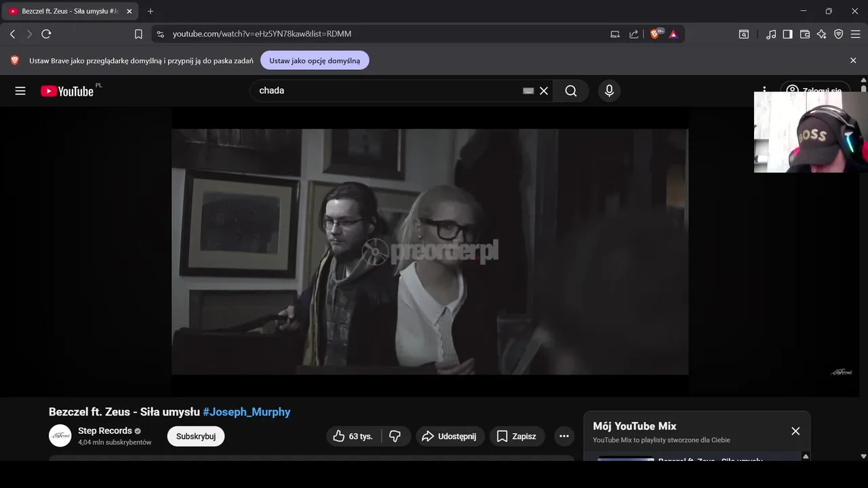
Task: Click the Mój YouTube Mix heading
Action: (635, 426)
